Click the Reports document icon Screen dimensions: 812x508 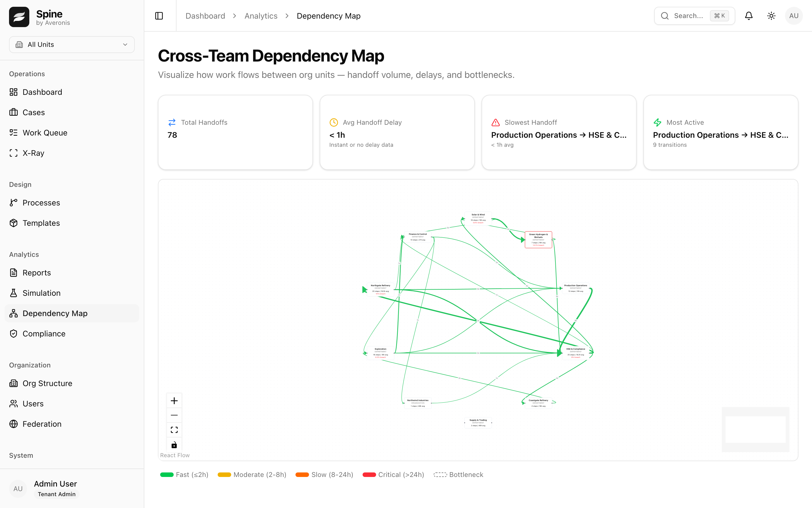point(14,272)
